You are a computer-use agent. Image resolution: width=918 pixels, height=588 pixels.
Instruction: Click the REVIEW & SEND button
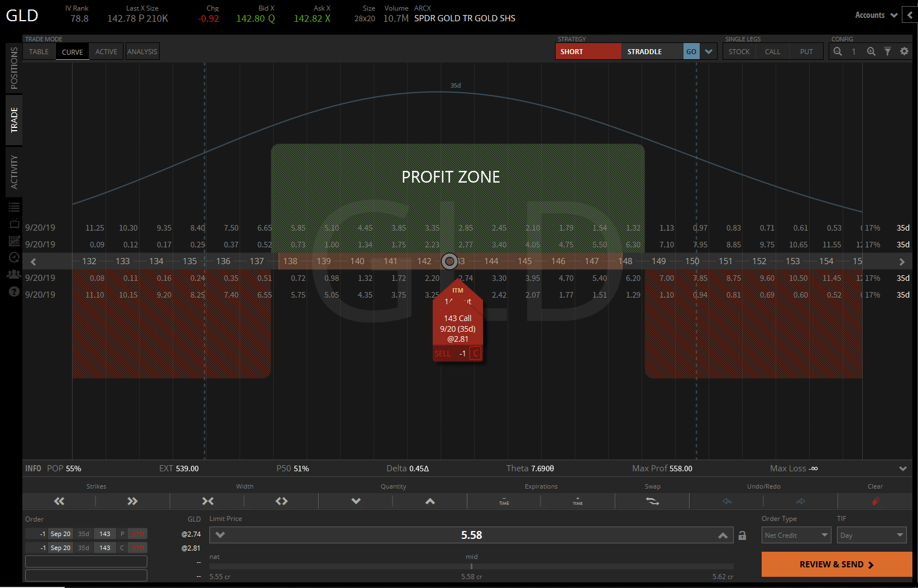click(x=836, y=564)
